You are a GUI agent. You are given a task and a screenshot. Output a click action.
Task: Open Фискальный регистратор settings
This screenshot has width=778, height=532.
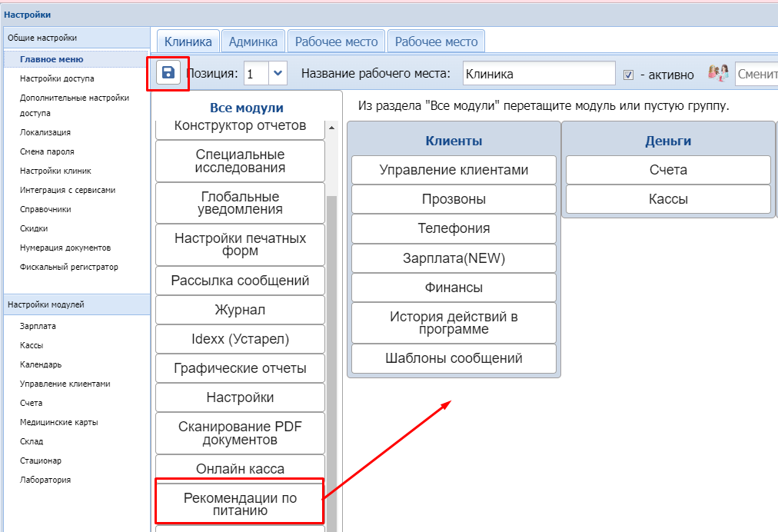[69, 267]
